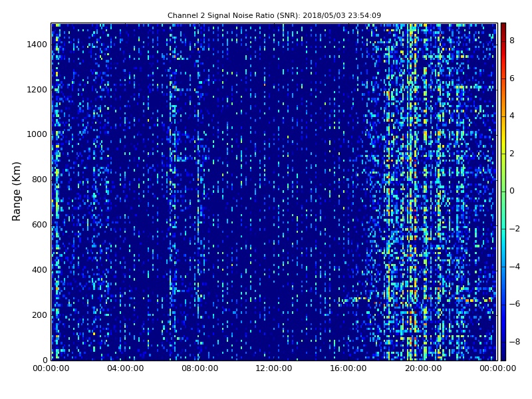Click the Range (Km) y-axis label
The height and width of the screenshot is (399, 532).
tap(16, 192)
